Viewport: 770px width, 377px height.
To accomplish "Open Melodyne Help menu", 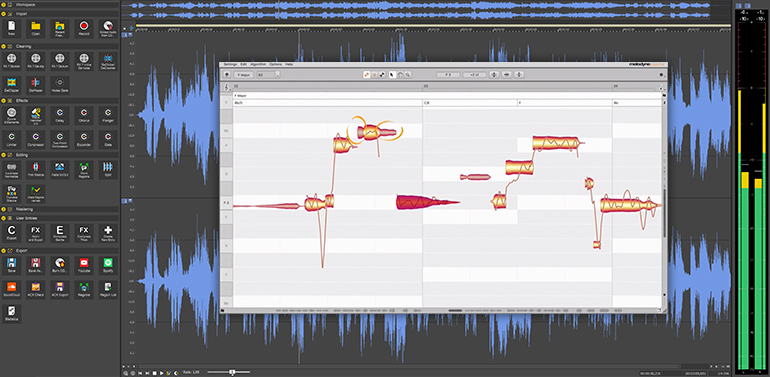I will tap(289, 64).
